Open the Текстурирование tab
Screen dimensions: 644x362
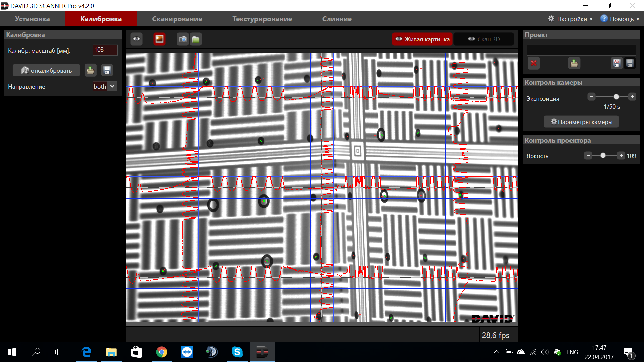coord(262,19)
